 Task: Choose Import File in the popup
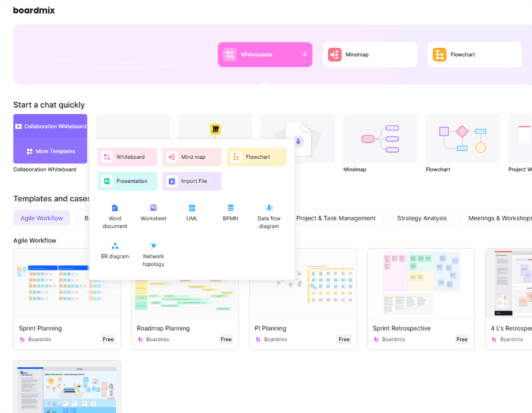point(192,181)
